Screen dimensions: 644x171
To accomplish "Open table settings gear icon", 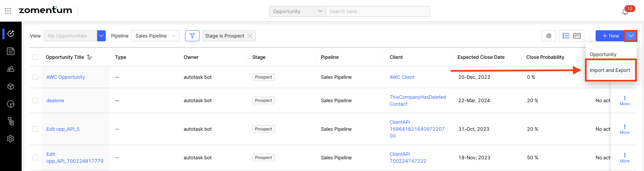I will pyautogui.click(x=549, y=36).
